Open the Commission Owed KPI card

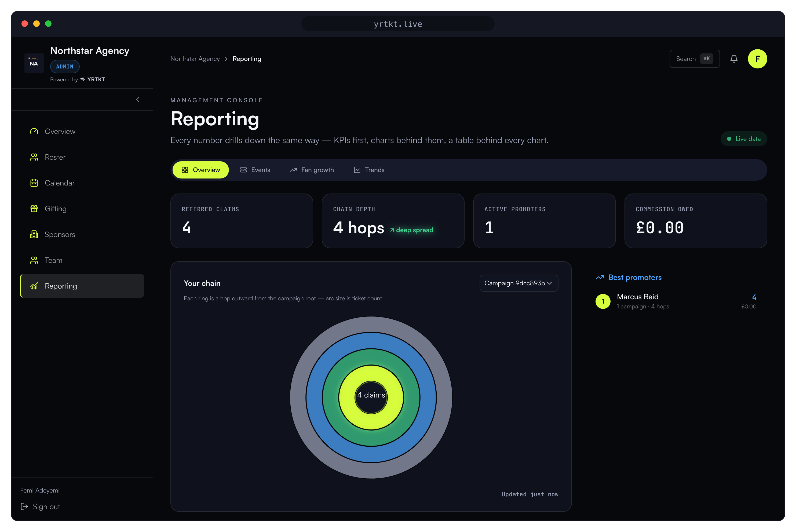pos(696,221)
